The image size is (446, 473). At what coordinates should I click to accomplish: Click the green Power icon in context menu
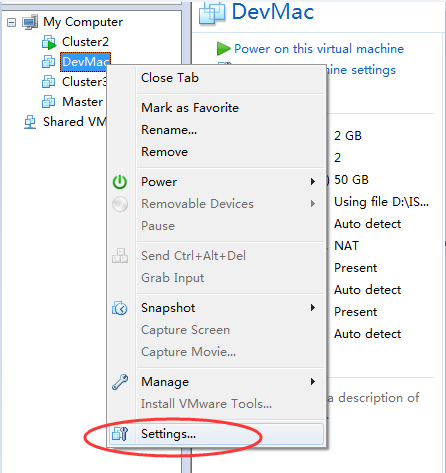120,182
